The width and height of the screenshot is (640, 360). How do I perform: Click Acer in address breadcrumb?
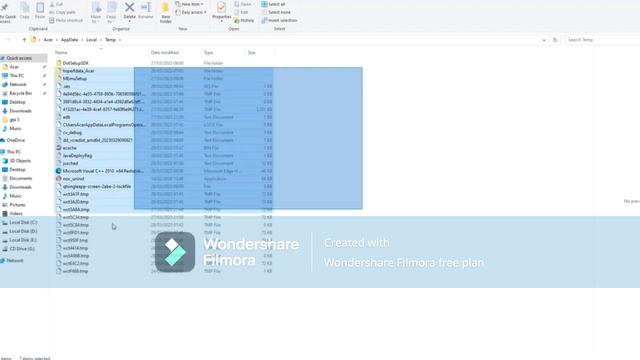[48, 40]
